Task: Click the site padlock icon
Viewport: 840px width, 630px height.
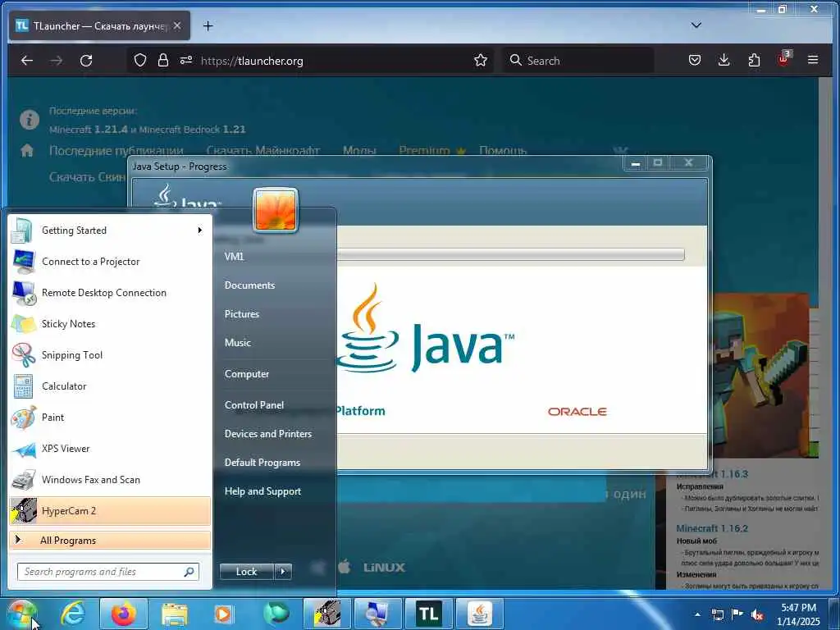Action: point(163,60)
